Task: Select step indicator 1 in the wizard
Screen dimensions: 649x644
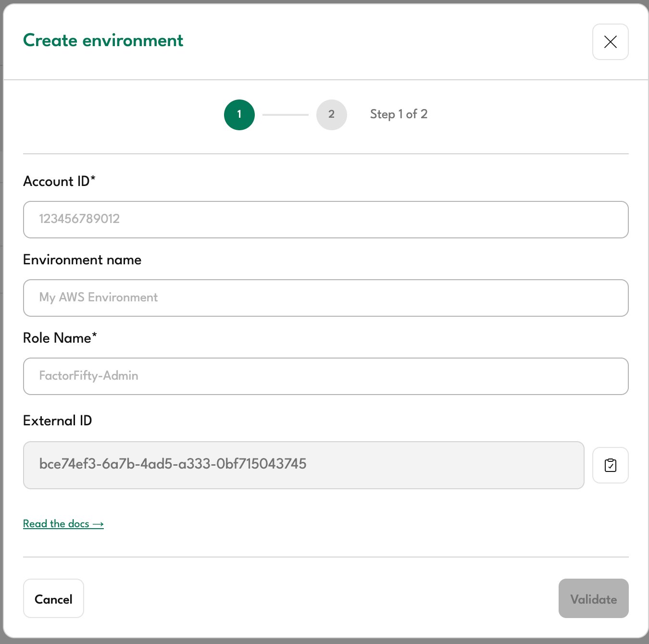Action: 239,114
